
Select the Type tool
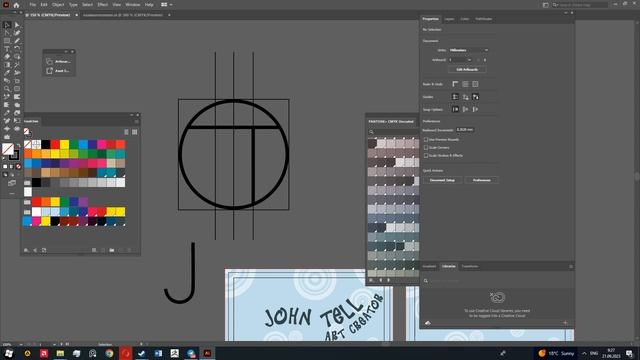click(7, 49)
